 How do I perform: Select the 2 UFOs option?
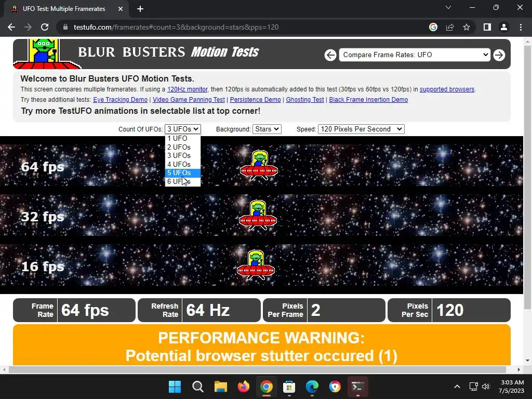tap(182, 147)
